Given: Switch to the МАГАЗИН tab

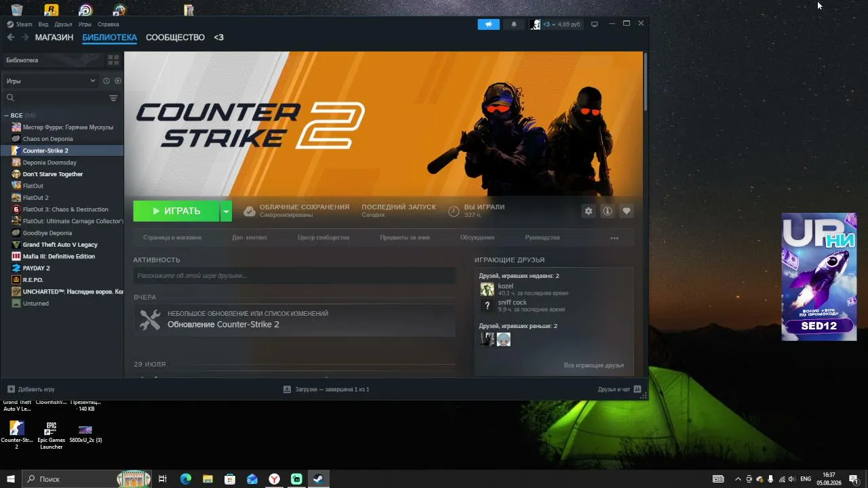Looking at the screenshot, I should [x=54, y=37].
